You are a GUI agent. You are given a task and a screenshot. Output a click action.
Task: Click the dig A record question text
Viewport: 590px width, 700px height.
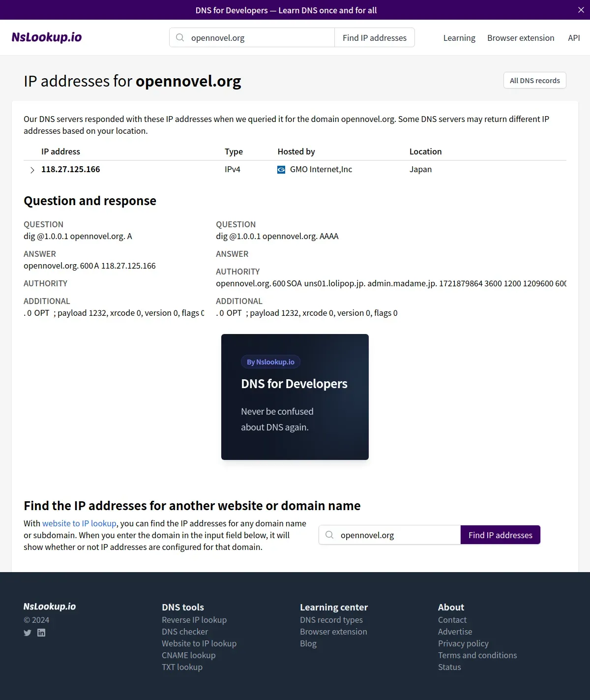point(78,236)
